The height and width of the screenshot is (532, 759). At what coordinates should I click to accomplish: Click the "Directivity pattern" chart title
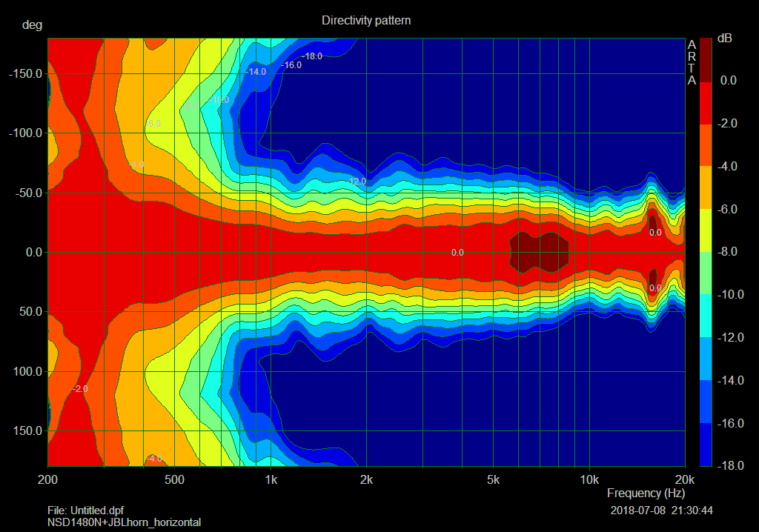click(366, 20)
